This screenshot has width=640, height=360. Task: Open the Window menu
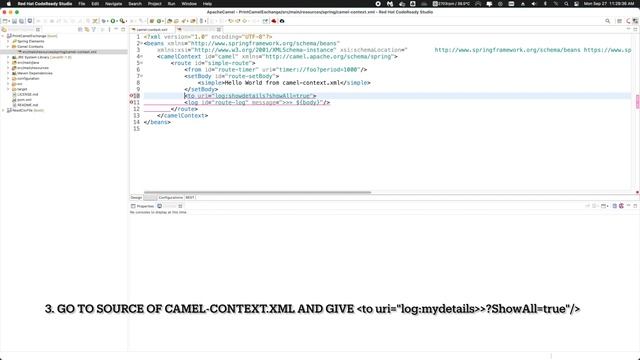[189, 4]
